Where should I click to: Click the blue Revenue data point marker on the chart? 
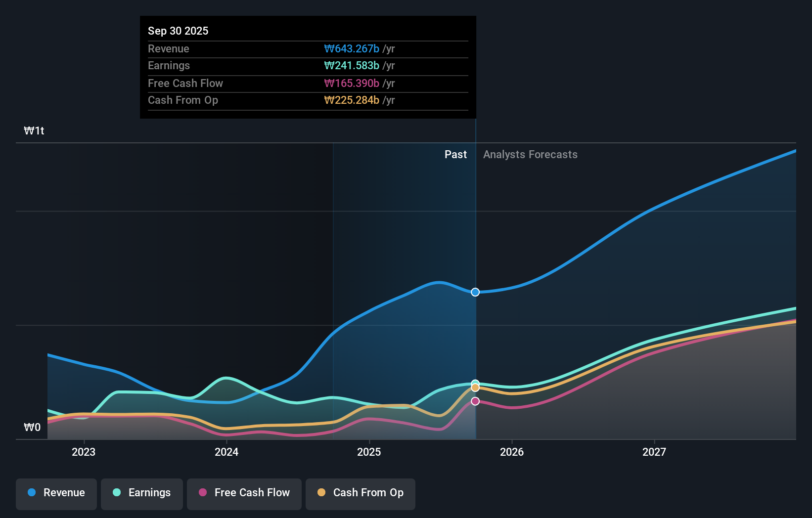coord(475,292)
